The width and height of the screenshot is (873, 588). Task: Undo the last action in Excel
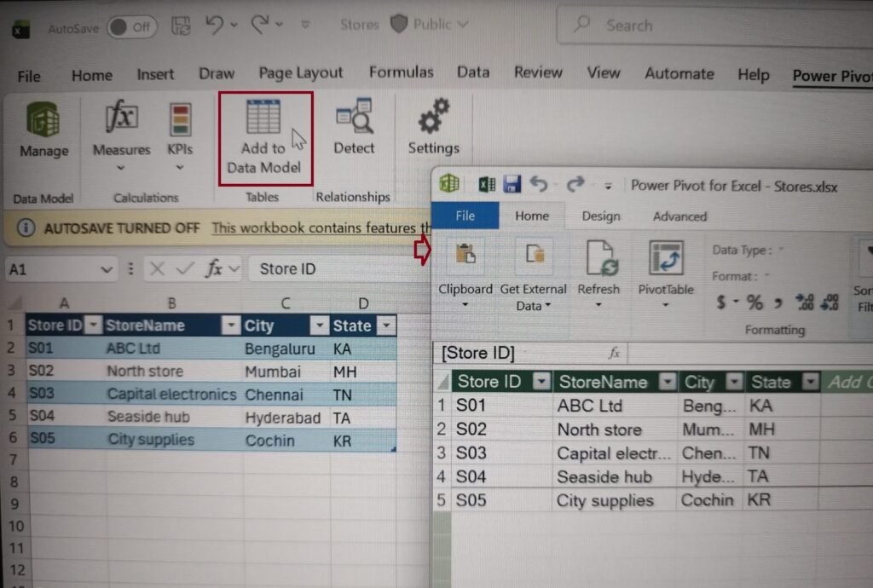pyautogui.click(x=214, y=25)
